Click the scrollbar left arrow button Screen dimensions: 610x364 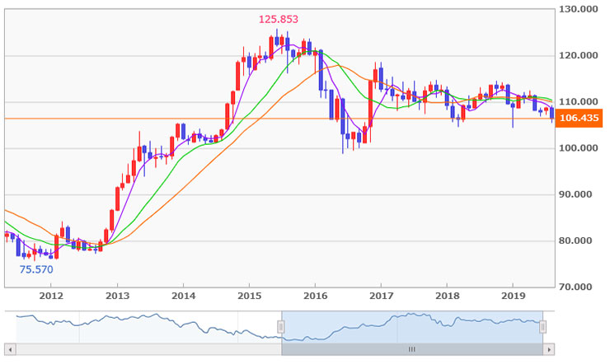pos(10,350)
